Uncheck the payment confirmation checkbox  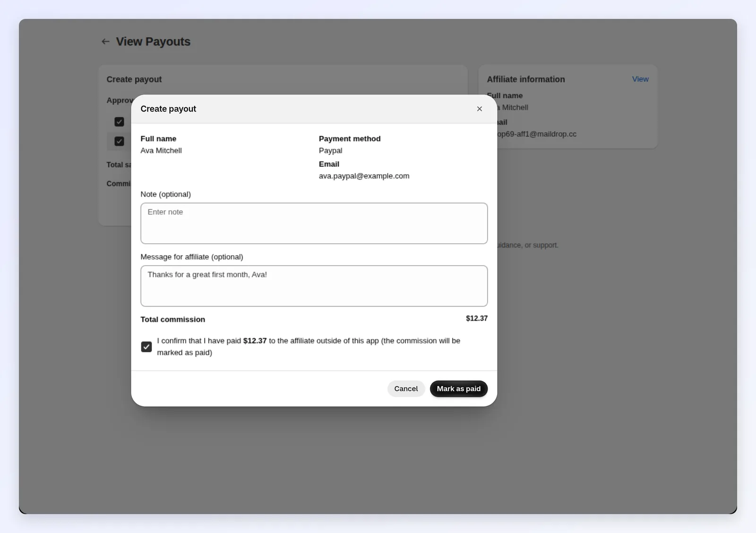(146, 347)
